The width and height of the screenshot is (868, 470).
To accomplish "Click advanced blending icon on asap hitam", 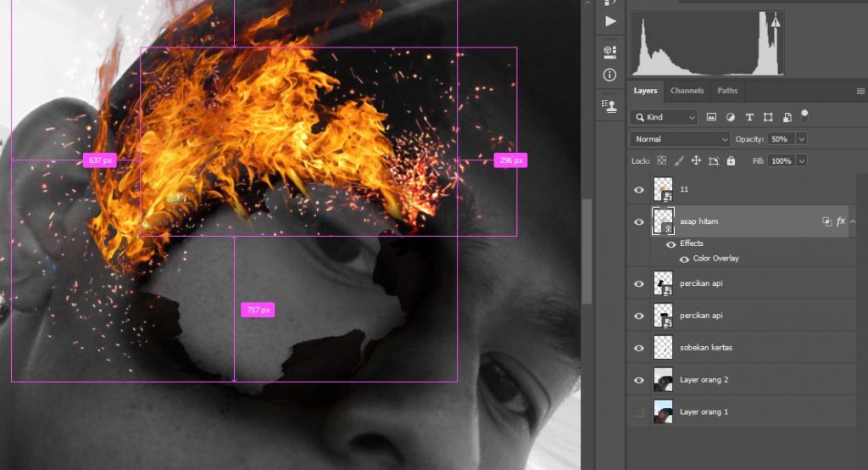I will click(x=827, y=221).
